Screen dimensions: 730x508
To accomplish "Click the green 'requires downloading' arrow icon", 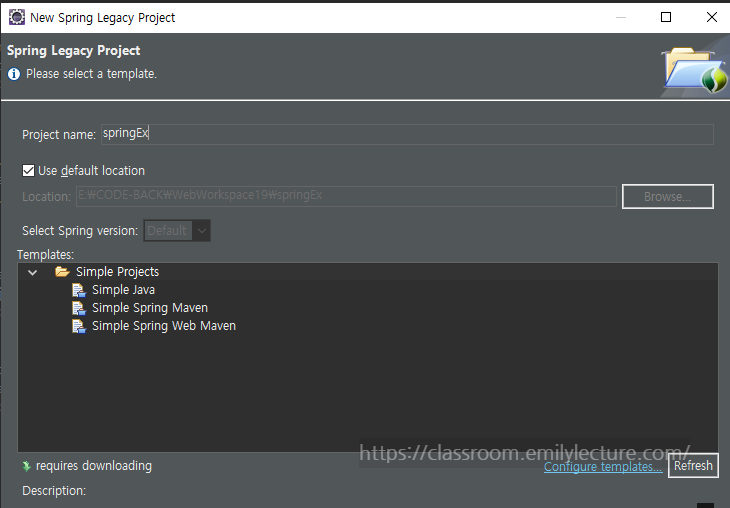I will [27, 466].
